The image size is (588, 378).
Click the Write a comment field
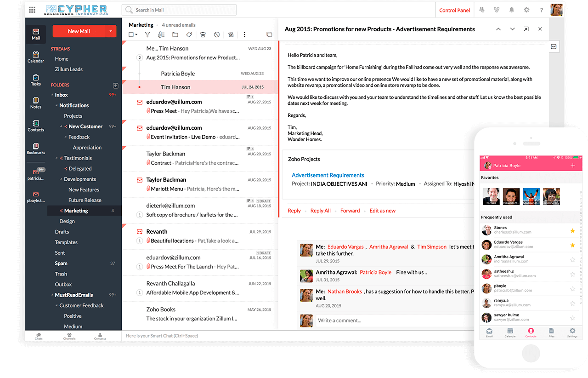(395, 321)
